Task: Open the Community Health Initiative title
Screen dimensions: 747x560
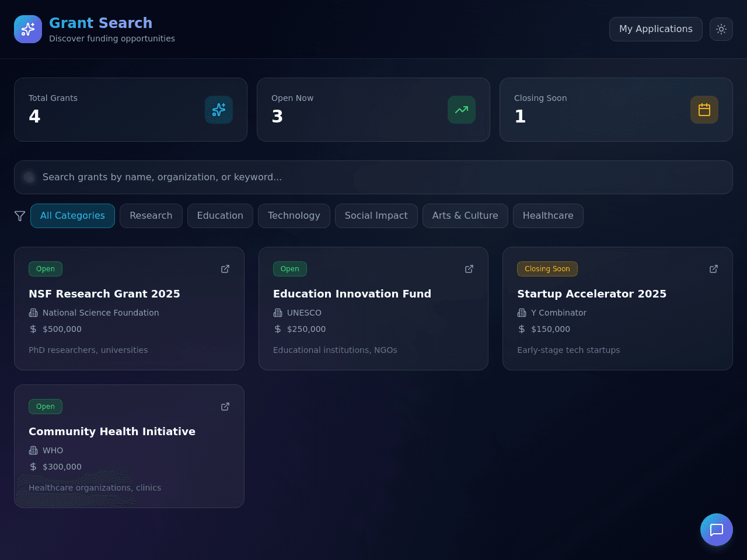Action: click(112, 432)
